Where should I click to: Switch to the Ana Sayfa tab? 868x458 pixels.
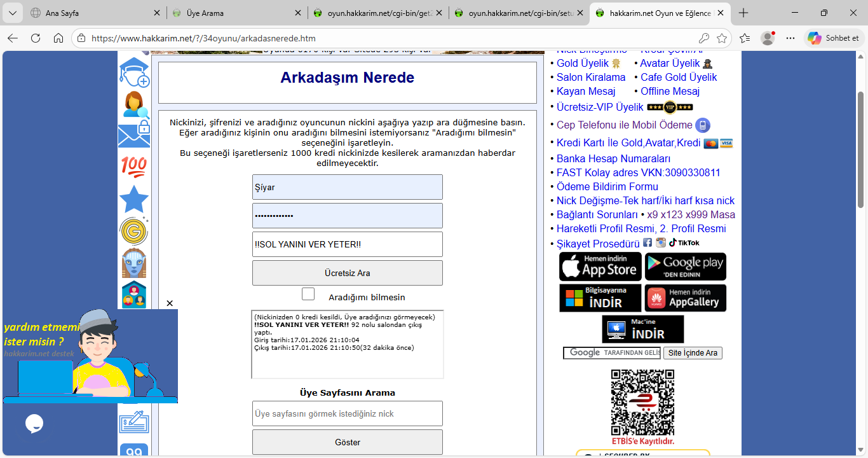pyautogui.click(x=95, y=13)
